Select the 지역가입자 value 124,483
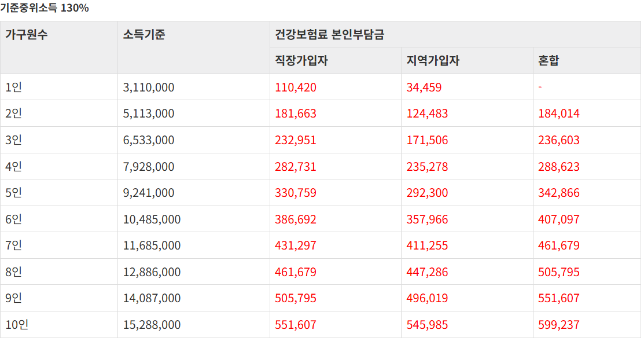Image resolution: width=644 pixels, height=341 pixels. click(427, 113)
